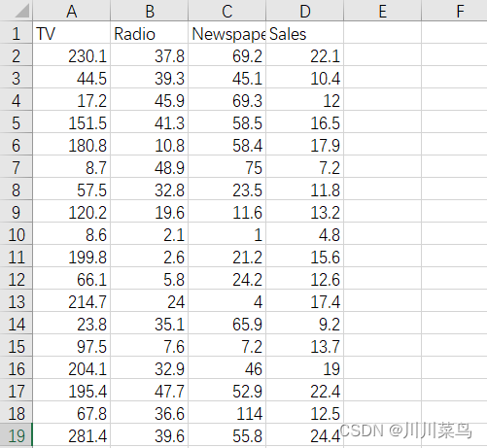Select cell with value 69.3
The height and width of the screenshot is (448, 487).
227,100
